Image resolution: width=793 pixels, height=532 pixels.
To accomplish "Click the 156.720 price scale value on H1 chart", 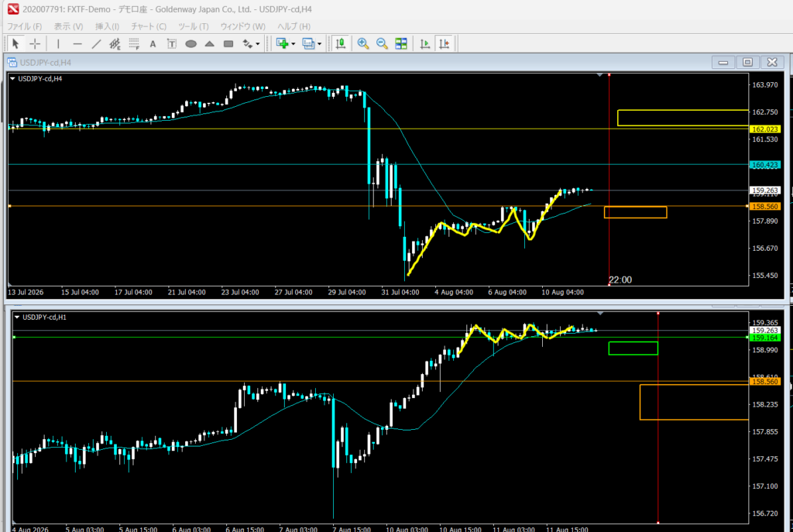I will (x=765, y=513).
